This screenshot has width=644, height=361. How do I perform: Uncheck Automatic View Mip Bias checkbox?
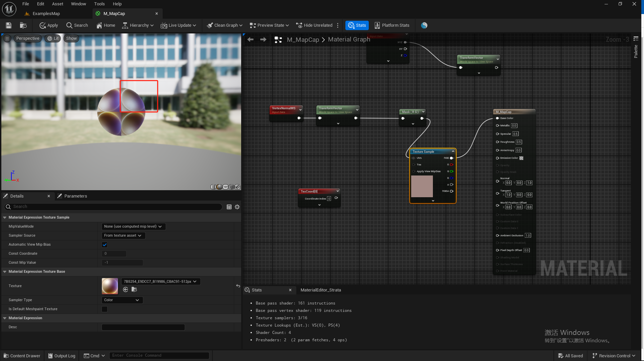tap(105, 245)
